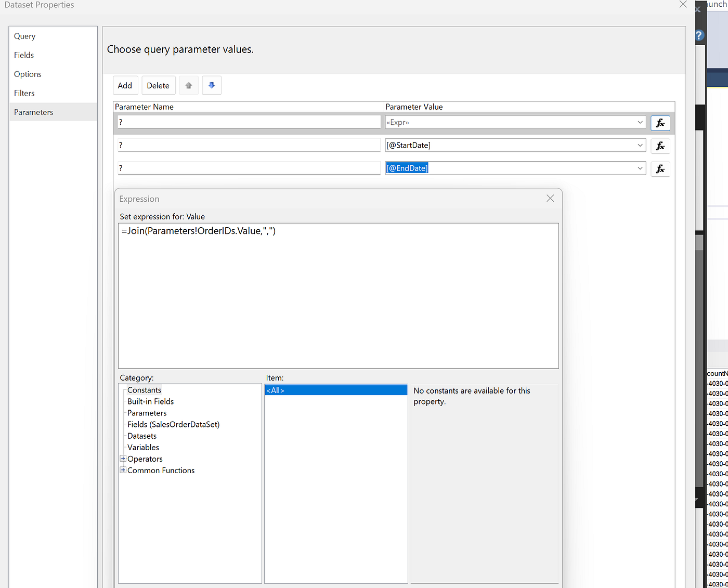Screen dimensions: 728x588
Task: Click the parameter name field beside @EndDate
Action: pyautogui.click(x=249, y=168)
